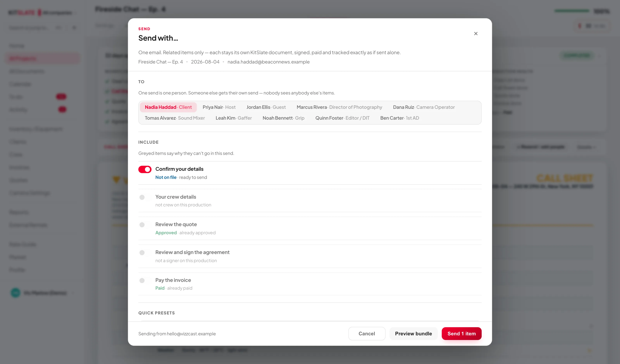Select recipient Priya Nair Host
Image resolution: width=620 pixels, height=364 pixels.
tap(219, 107)
